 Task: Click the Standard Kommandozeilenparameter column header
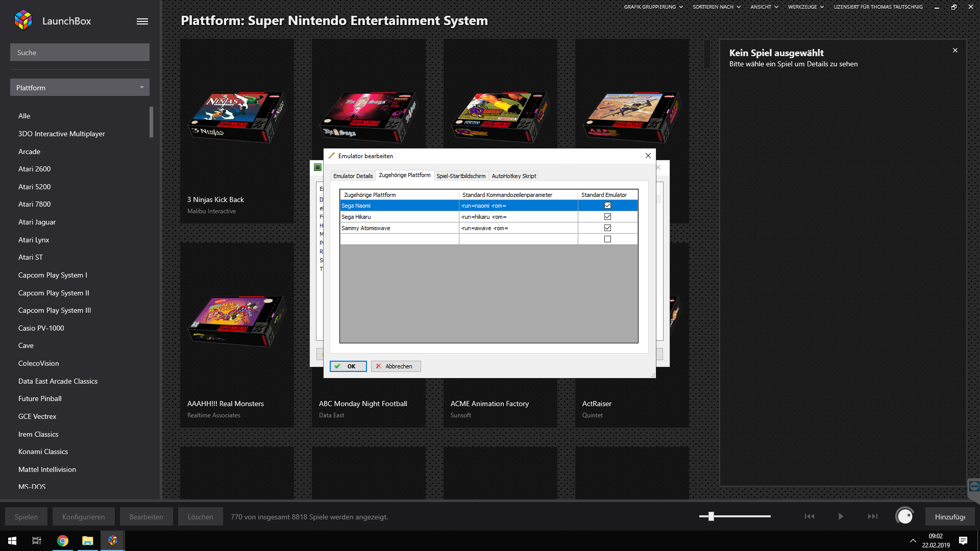click(518, 195)
